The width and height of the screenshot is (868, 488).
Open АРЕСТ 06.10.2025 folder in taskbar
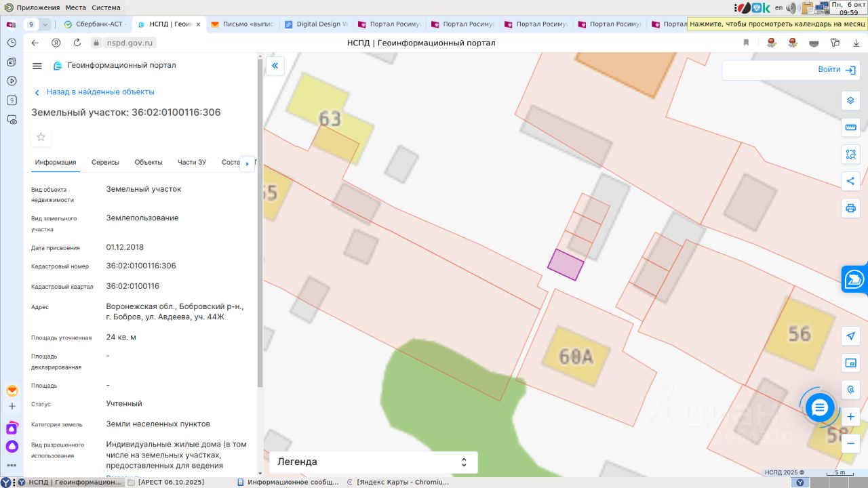tap(166, 483)
